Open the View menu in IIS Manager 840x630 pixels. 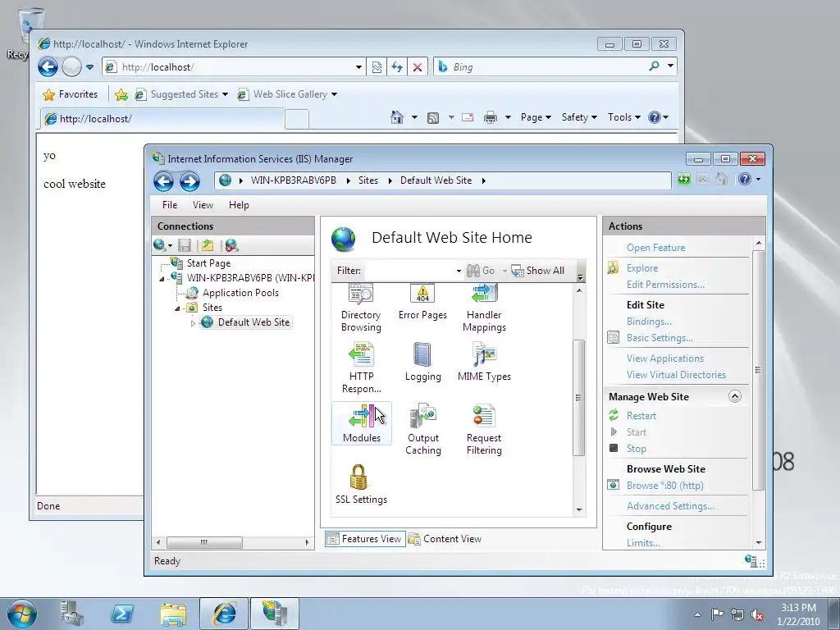tap(203, 204)
